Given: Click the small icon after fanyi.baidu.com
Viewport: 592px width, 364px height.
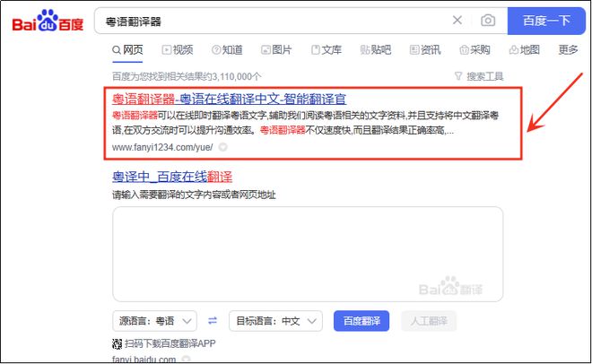Looking at the screenshot, I should 186,360.
